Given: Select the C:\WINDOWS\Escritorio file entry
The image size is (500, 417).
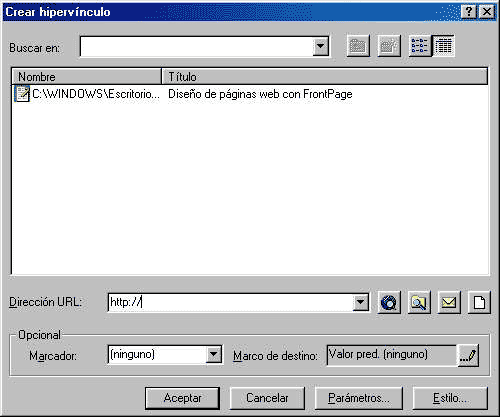Looking at the screenshot, I should click(87, 94).
